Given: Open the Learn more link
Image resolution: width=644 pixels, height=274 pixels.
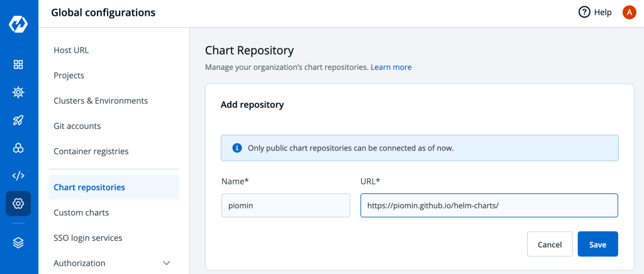Looking at the screenshot, I should click(x=391, y=67).
